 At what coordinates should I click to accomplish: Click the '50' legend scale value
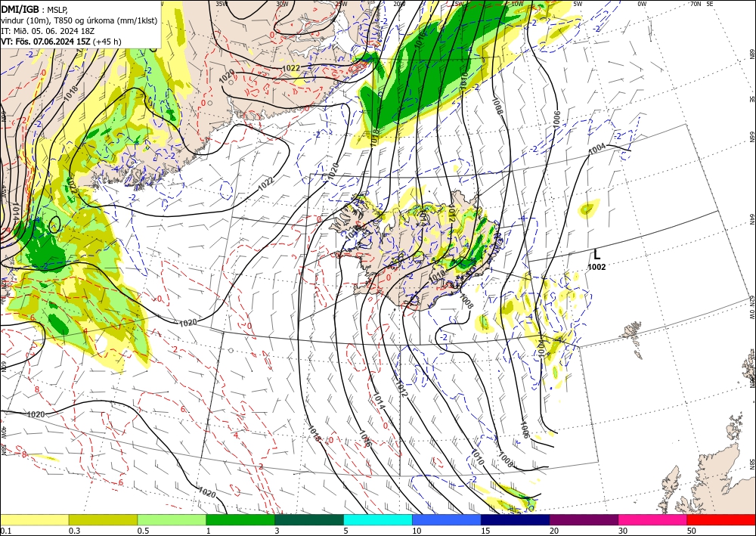tap(692, 531)
